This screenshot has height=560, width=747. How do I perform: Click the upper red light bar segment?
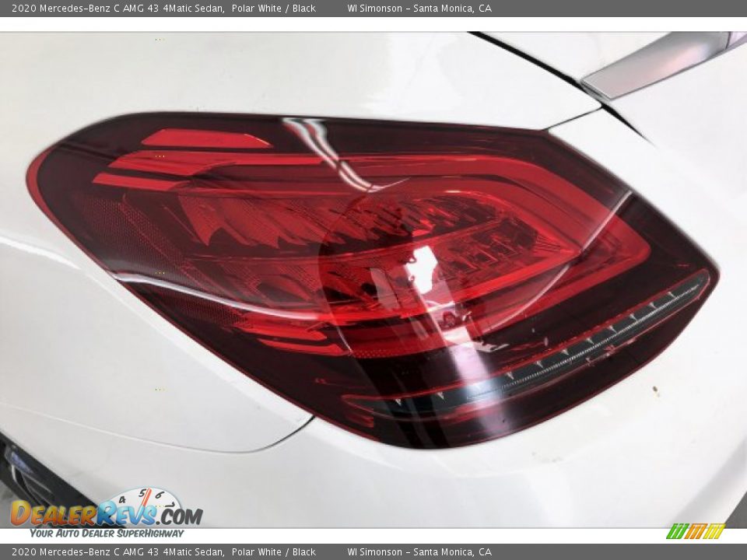[x=206, y=140]
